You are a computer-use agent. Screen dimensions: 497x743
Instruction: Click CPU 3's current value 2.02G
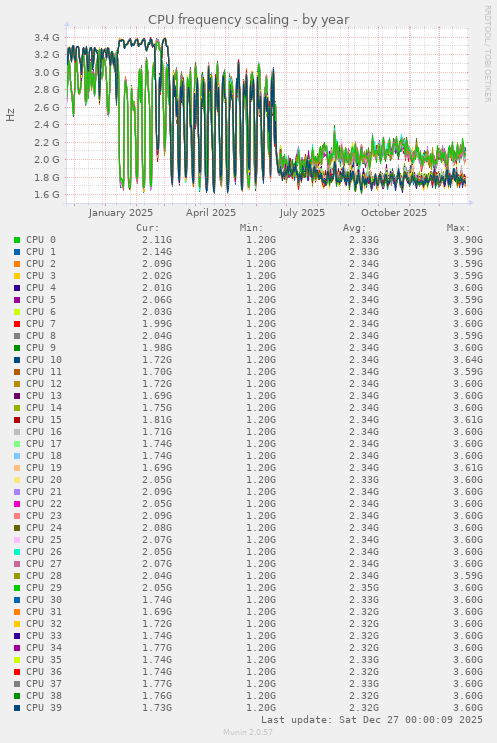pos(157,276)
